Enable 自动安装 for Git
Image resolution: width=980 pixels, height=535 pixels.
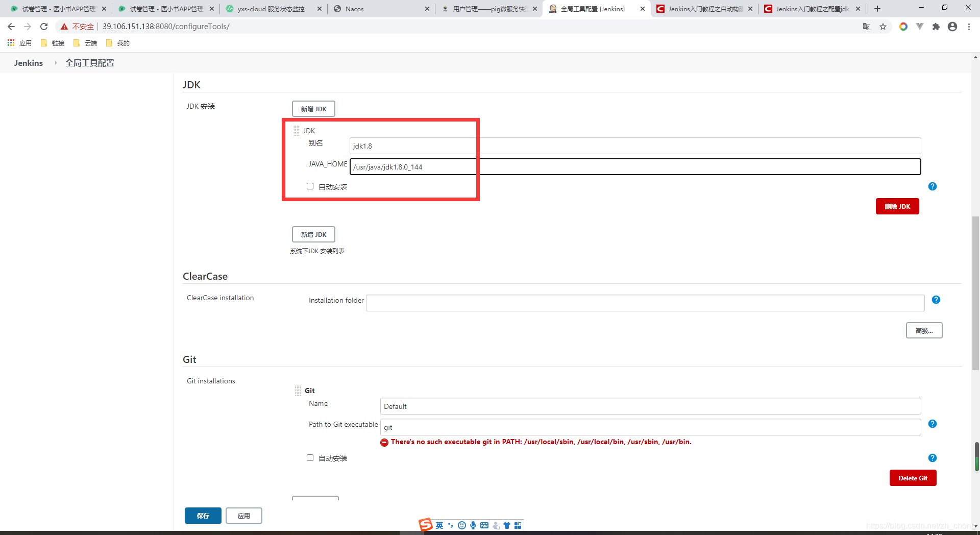[x=310, y=457]
